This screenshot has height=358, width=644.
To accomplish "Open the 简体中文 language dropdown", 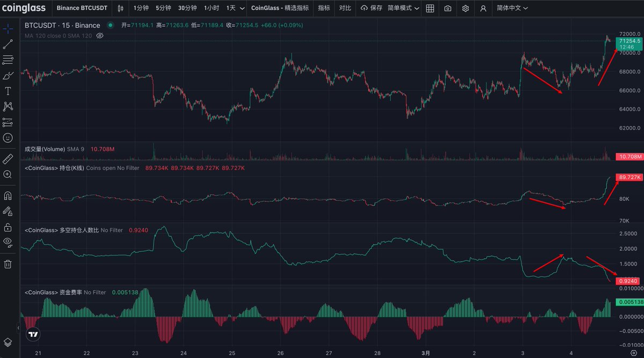I will pos(512,9).
